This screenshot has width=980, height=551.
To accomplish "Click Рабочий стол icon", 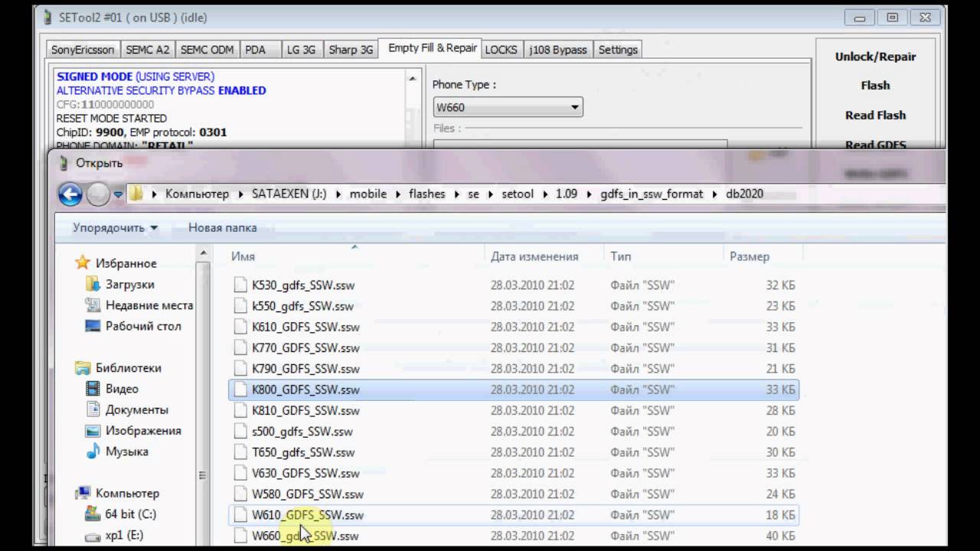I will (93, 325).
